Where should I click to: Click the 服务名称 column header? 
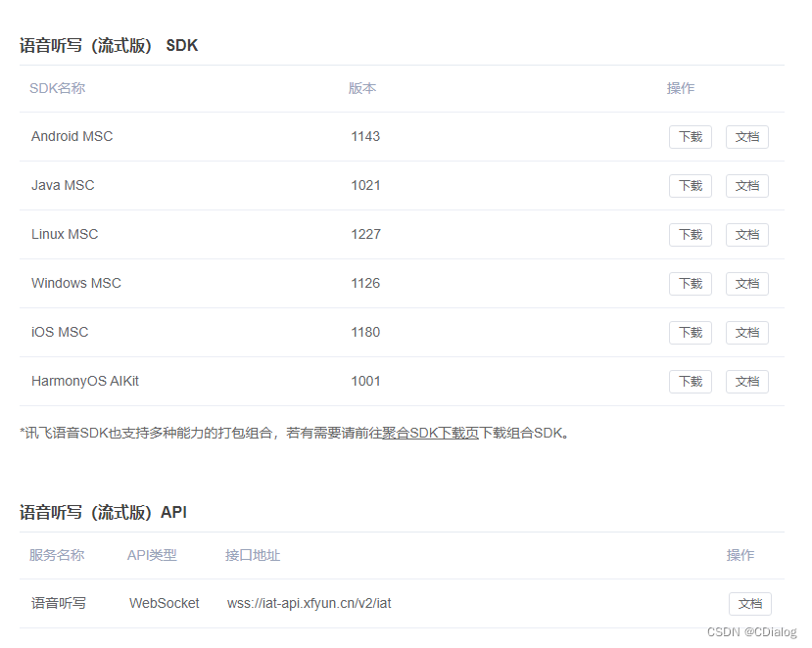(57, 555)
